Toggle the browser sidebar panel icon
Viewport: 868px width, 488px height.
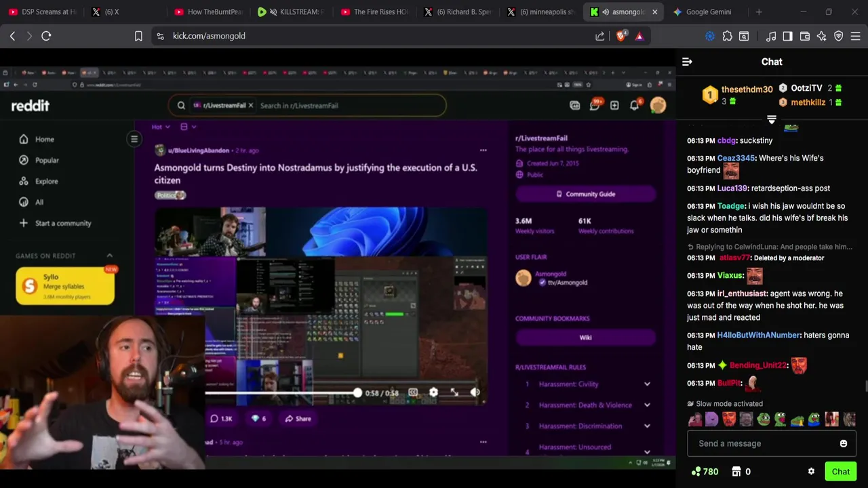787,36
